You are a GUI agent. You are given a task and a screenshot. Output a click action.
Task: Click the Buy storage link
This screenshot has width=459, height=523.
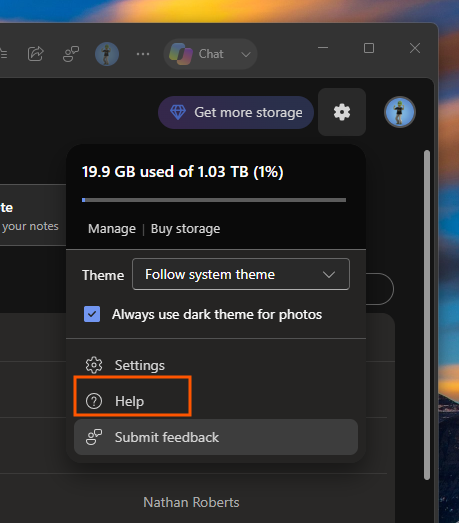(185, 229)
